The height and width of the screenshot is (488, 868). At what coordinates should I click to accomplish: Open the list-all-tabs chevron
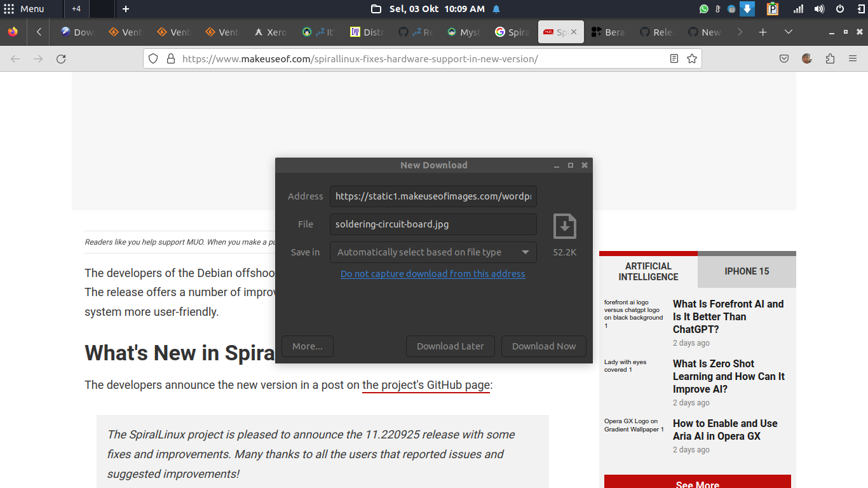click(x=788, y=32)
